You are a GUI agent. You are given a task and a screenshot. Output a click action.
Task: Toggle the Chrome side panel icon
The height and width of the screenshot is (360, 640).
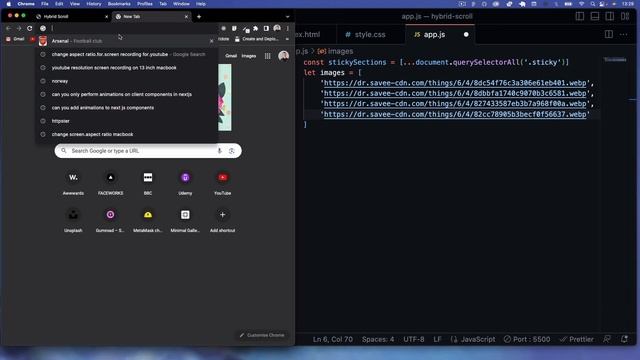pyautogui.click(x=266, y=29)
